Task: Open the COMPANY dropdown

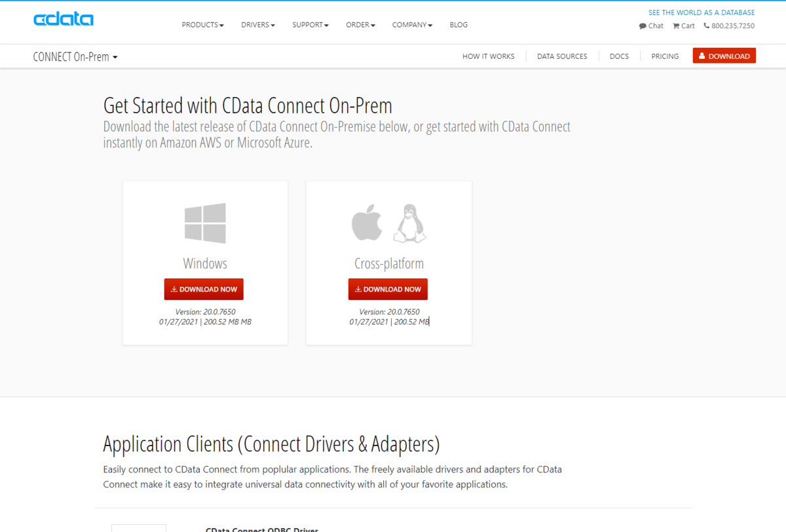Action: pyautogui.click(x=413, y=25)
